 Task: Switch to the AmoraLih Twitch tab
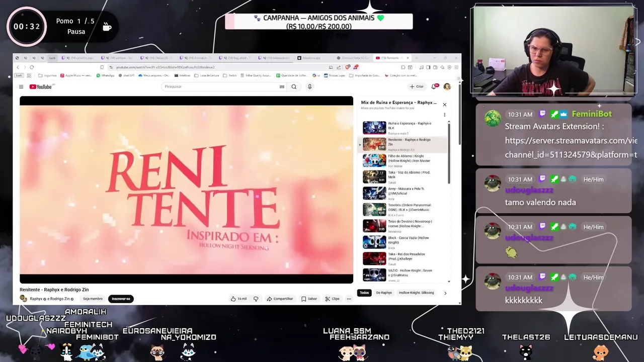point(197,58)
